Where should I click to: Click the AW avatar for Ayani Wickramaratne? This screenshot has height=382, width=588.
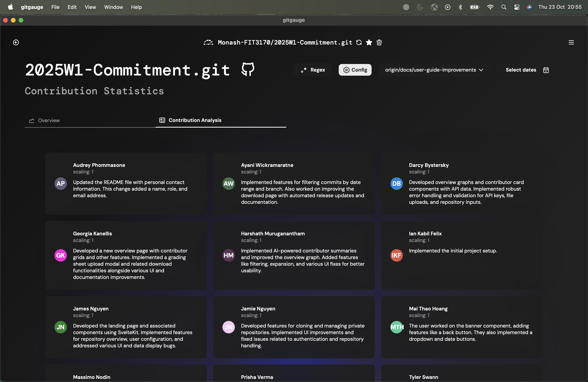tap(228, 184)
